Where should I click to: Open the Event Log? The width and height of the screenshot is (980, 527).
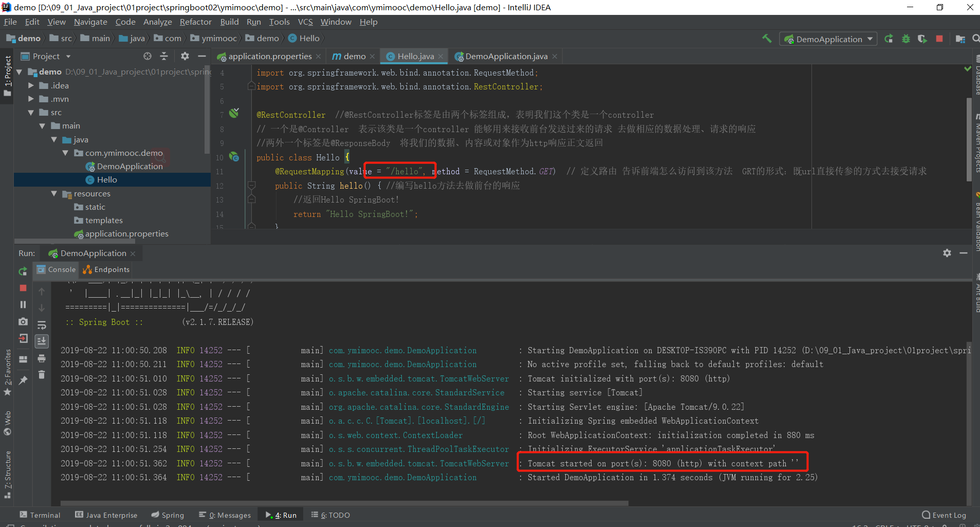pyautogui.click(x=944, y=515)
